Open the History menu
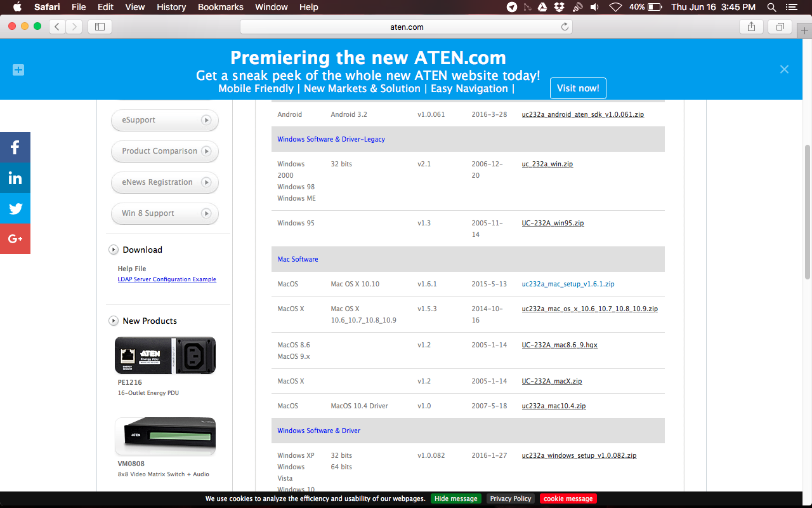Viewport: 812px width, 508px height. point(171,7)
